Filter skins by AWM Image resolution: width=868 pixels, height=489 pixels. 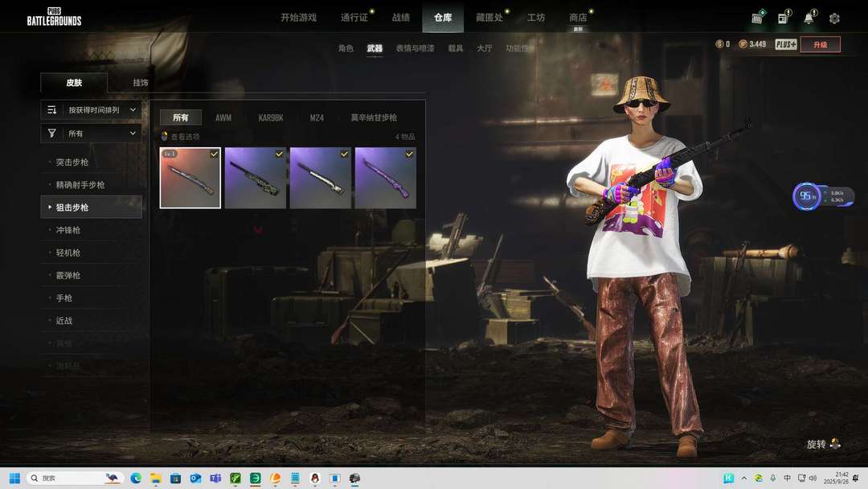(x=223, y=117)
